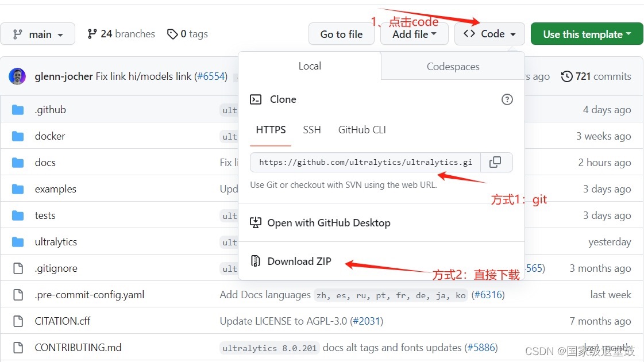Open the Use this template dropdown

(x=587, y=34)
